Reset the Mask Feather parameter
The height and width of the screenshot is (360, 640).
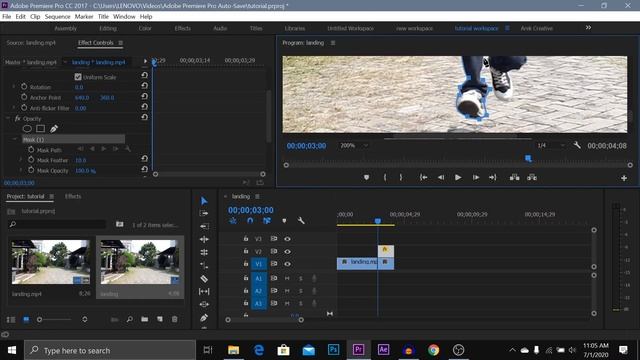coord(144,158)
